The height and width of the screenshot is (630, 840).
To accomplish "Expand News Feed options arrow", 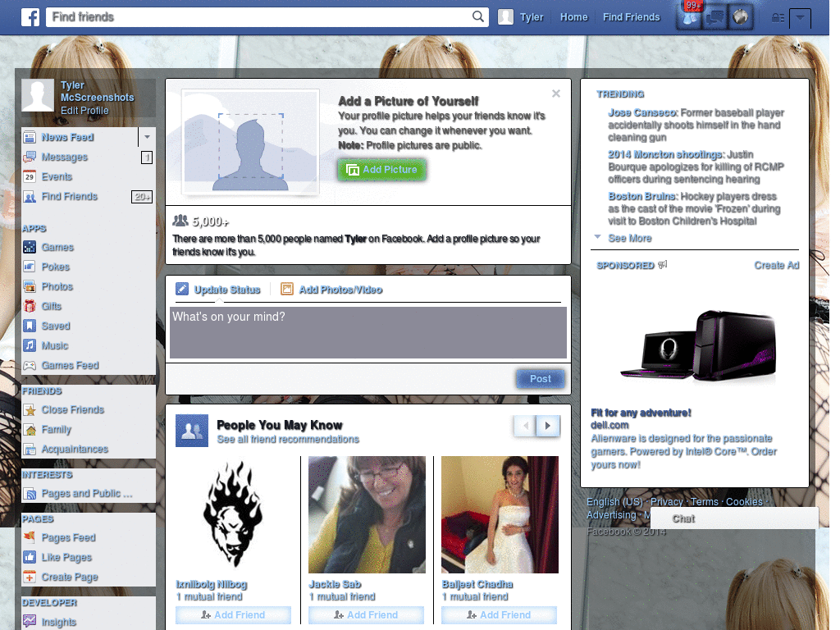I will tap(147, 137).
